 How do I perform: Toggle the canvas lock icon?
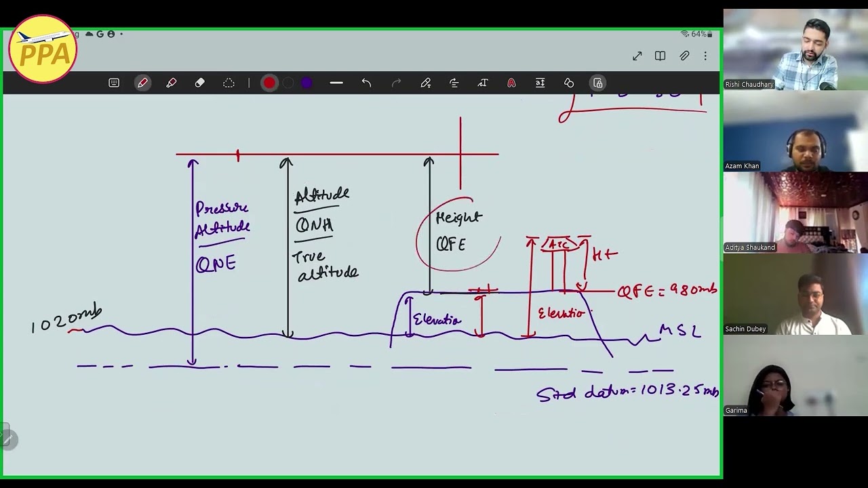click(x=597, y=83)
